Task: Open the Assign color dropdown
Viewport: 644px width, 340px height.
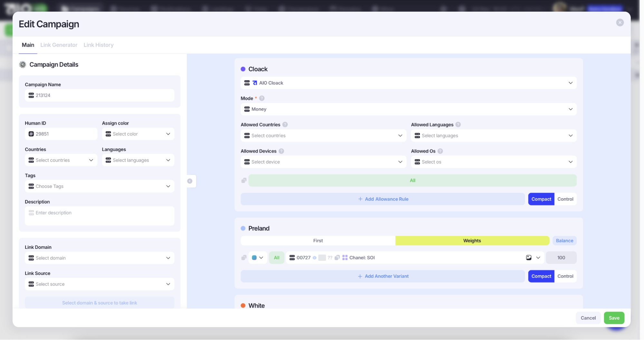Action: (x=138, y=134)
